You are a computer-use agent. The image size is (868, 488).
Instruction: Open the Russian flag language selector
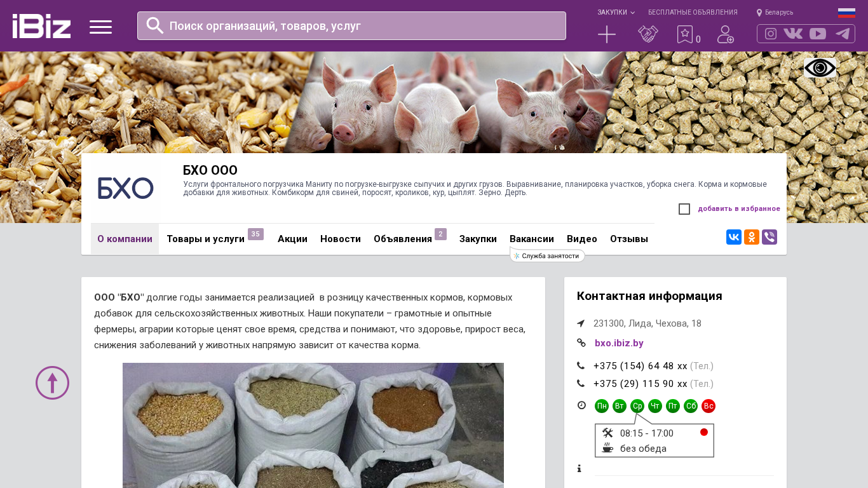846,13
